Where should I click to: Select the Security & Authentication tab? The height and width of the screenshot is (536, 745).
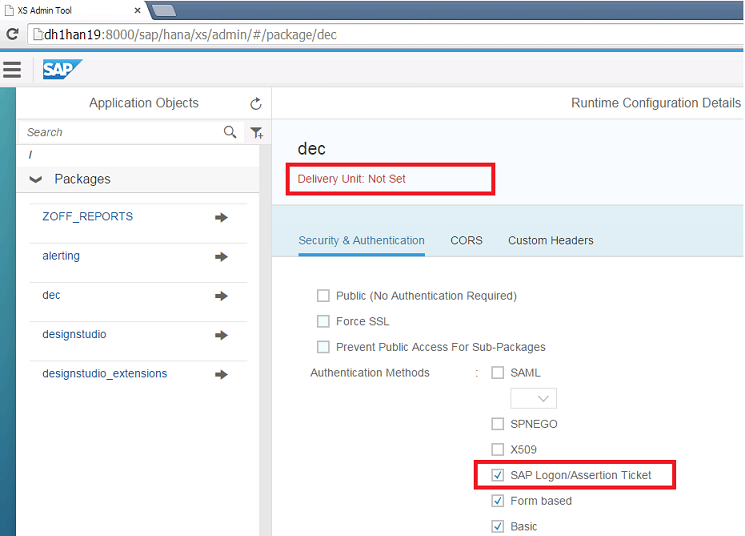(361, 240)
